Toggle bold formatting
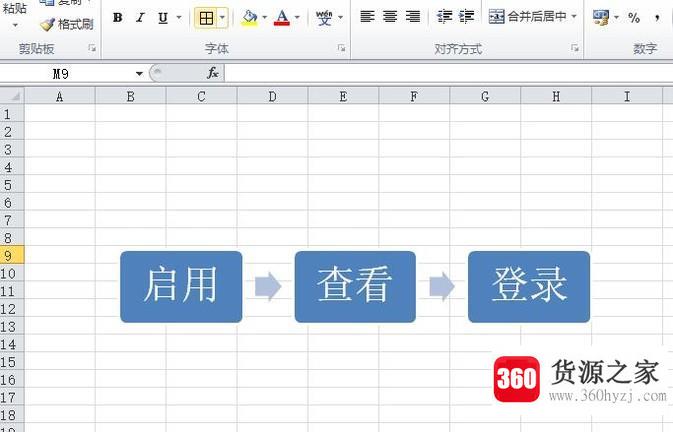The image size is (673, 432). (118, 18)
